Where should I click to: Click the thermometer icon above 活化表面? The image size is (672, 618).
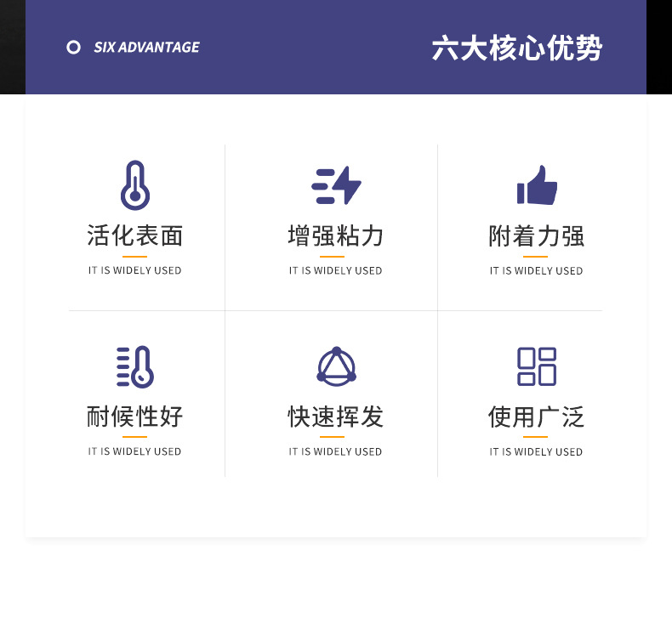click(x=134, y=185)
